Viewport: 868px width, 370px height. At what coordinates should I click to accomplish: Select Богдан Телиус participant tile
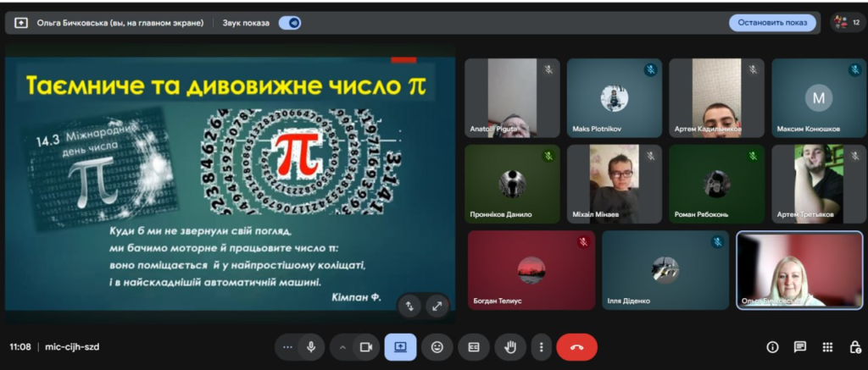[x=531, y=270]
